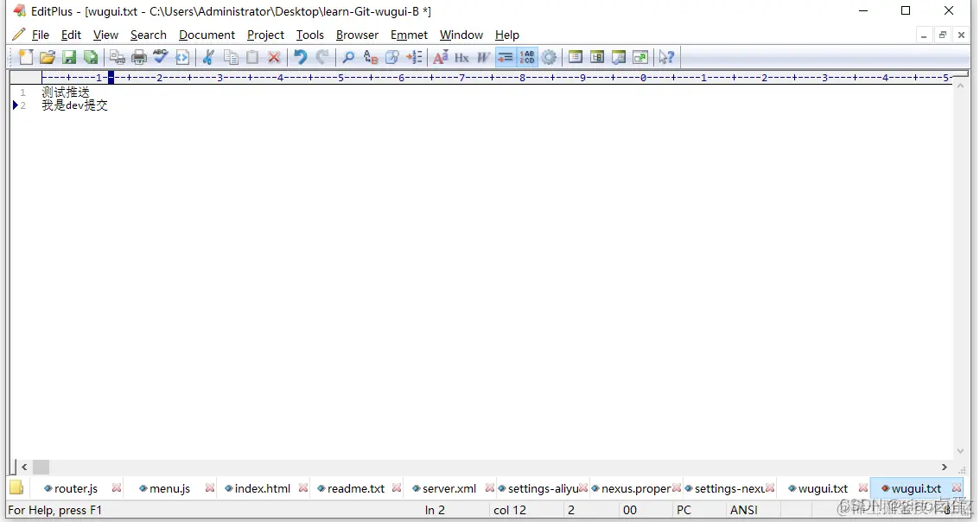Click the Paste clipboard icon
This screenshot has height=522, width=980.
coord(251,58)
